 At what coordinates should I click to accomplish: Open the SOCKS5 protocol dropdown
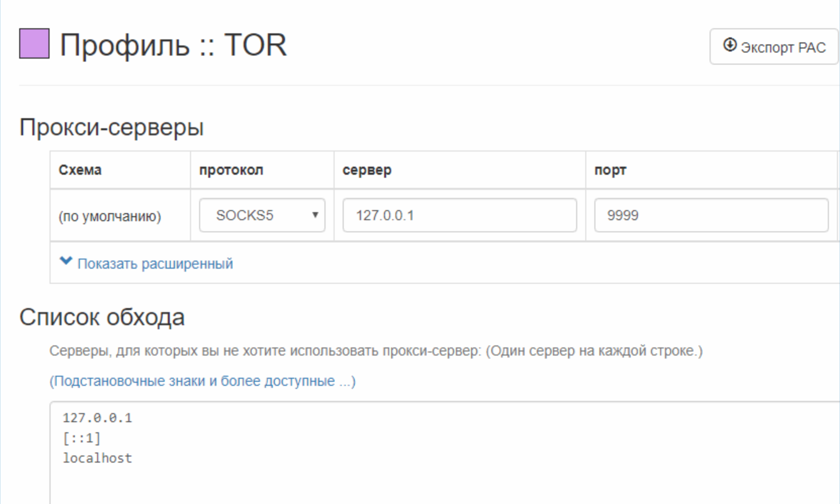[262, 215]
